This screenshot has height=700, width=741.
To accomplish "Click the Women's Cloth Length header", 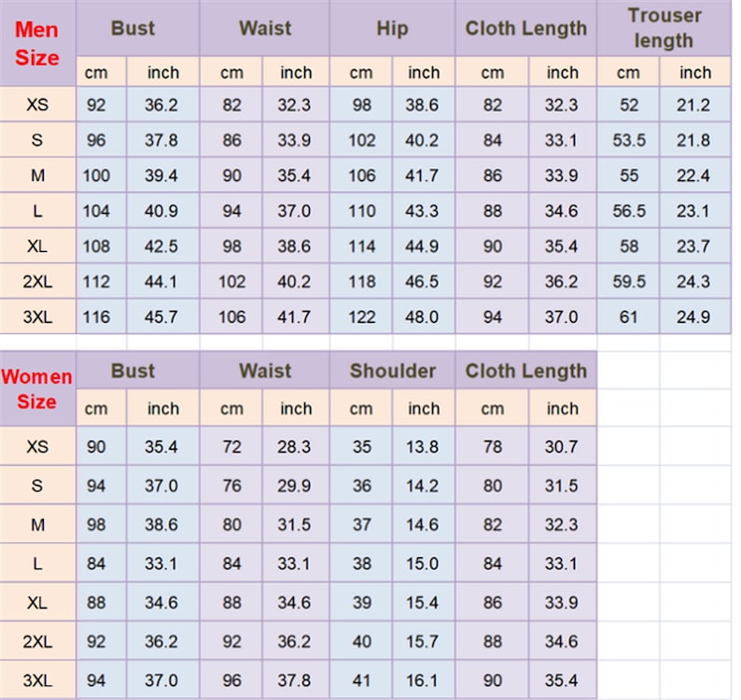I will pyautogui.click(x=525, y=371).
